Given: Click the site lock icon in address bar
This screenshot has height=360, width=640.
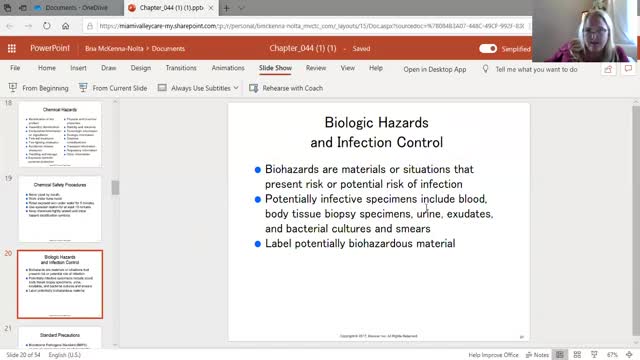Looking at the screenshot, I should pos(90,26).
